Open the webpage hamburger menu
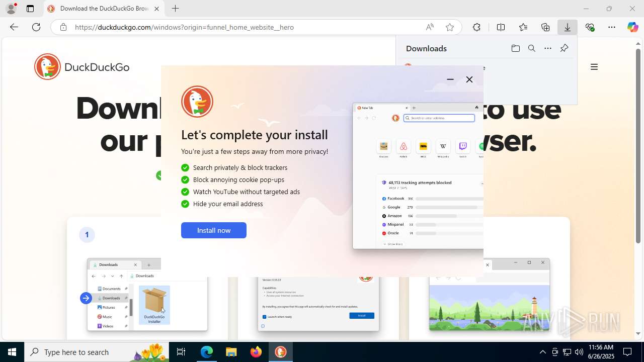 (594, 67)
